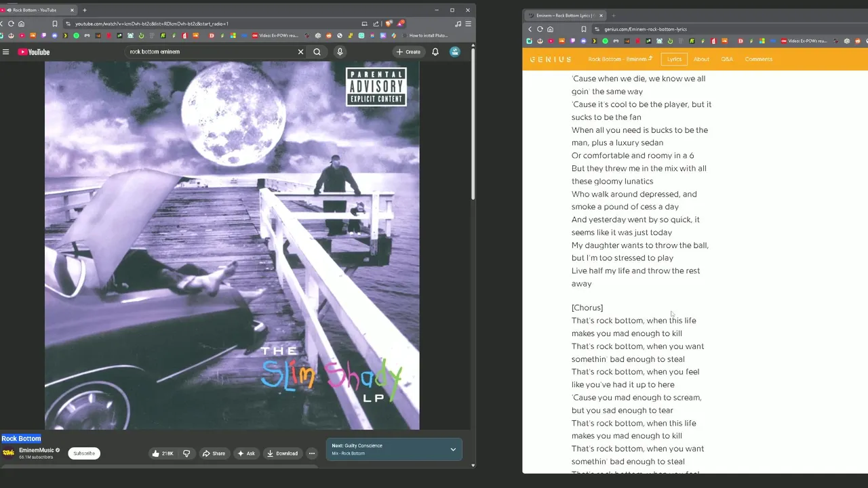
Task: Select the Q&A tab on Genius
Action: pyautogui.click(x=727, y=59)
